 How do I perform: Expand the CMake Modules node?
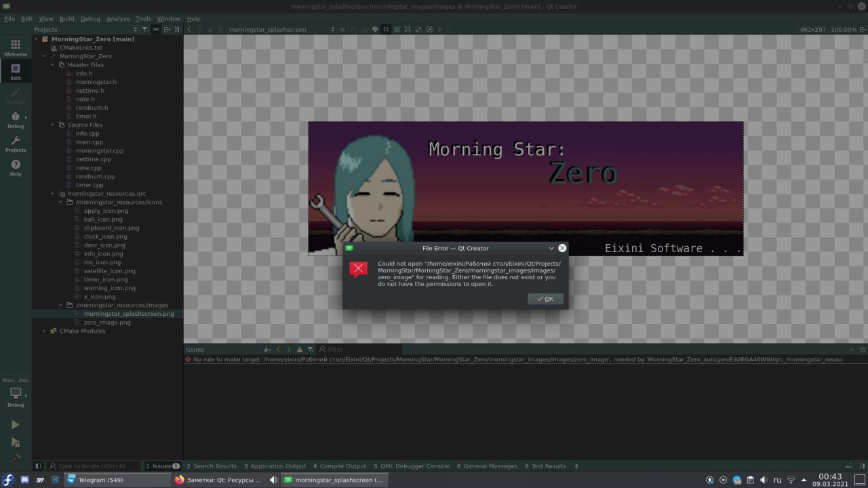pyautogui.click(x=45, y=331)
